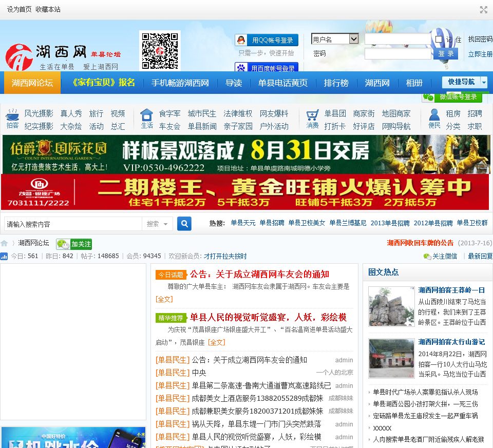
Task: Expand the 快捷导航 dropdown arrow
Action: 484,82
